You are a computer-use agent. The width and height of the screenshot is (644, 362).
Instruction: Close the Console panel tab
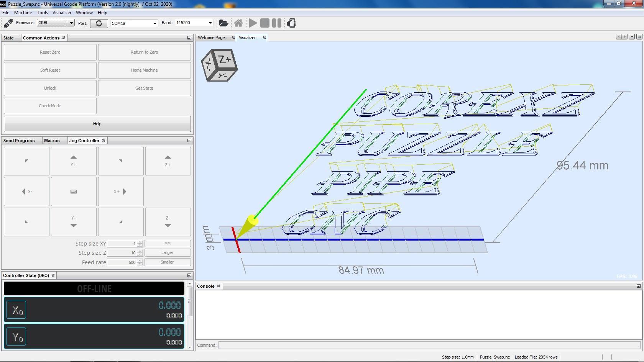[219, 286]
